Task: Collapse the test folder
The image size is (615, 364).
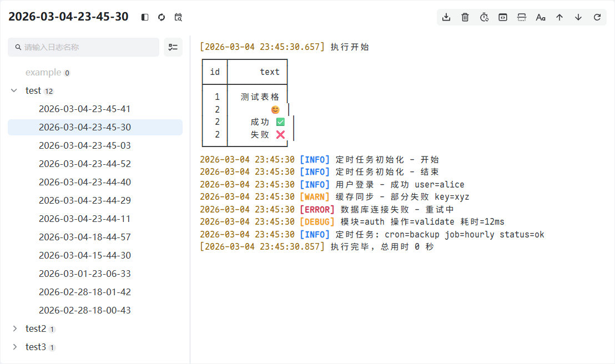Action: tap(14, 90)
